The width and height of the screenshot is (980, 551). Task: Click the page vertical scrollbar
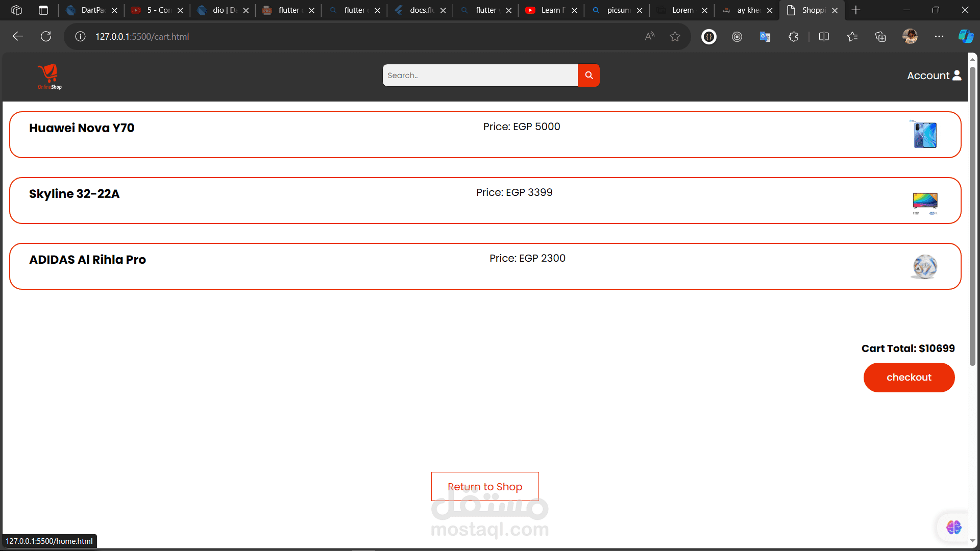coord(972,214)
